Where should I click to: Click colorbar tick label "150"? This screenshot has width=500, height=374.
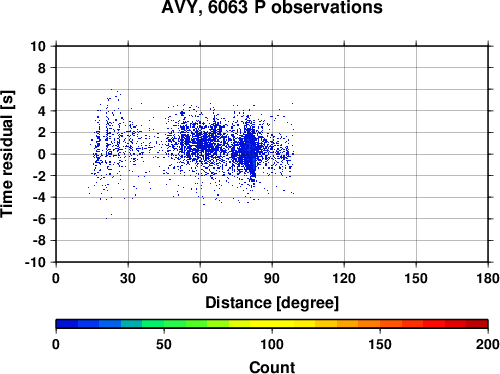tap(380, 344)
